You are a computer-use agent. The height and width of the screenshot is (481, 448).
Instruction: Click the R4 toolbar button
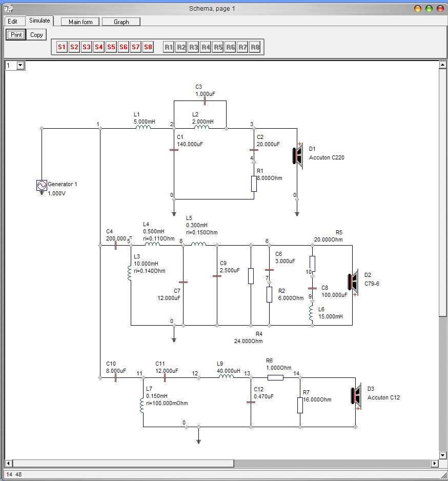tap(206, 47)
